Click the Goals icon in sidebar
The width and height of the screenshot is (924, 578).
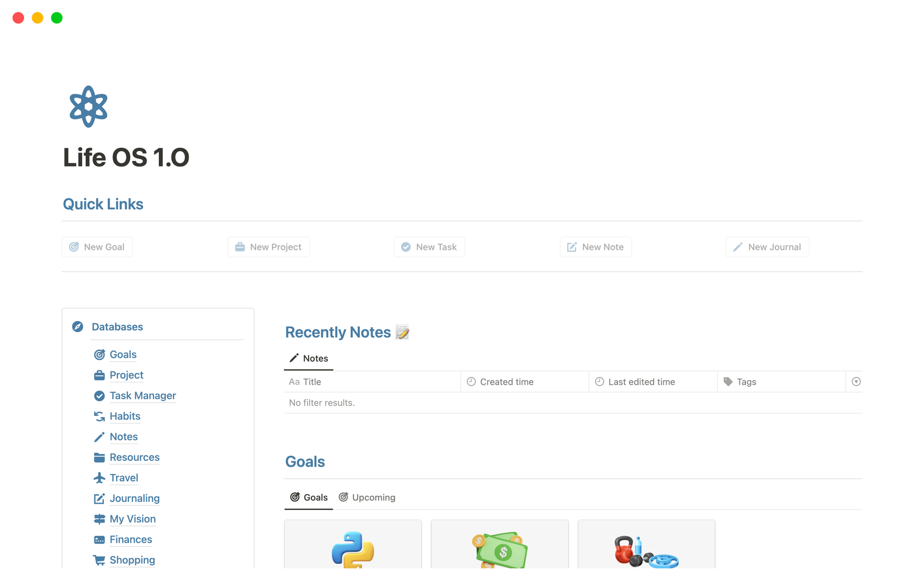click(98, 354)
